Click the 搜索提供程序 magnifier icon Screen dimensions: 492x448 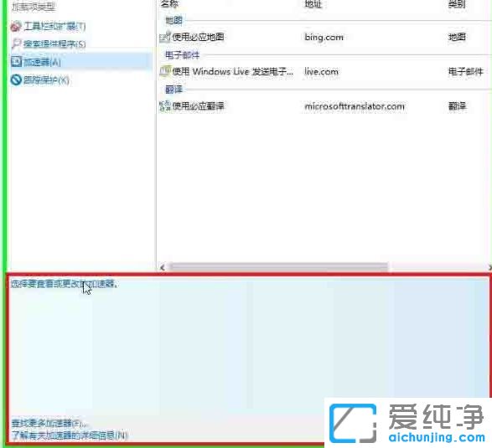point(16,44)
